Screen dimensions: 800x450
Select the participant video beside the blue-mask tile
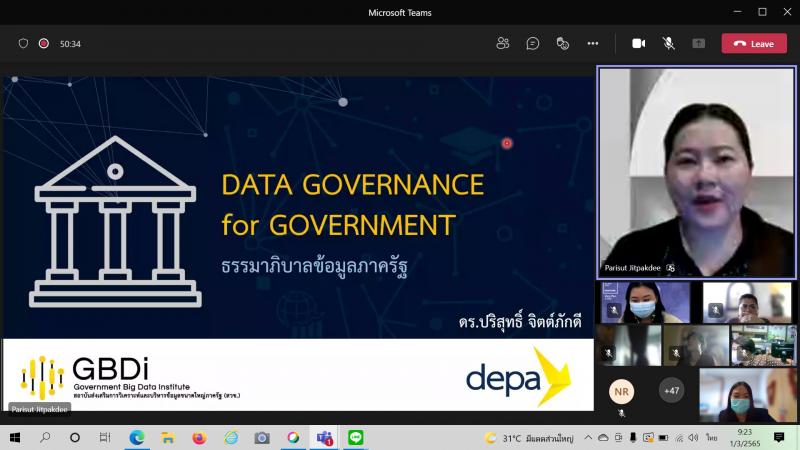[x=747, y=303]
